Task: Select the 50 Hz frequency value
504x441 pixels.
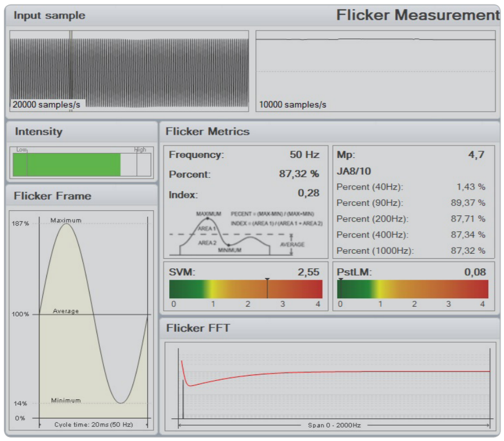Action: [304, 155]
